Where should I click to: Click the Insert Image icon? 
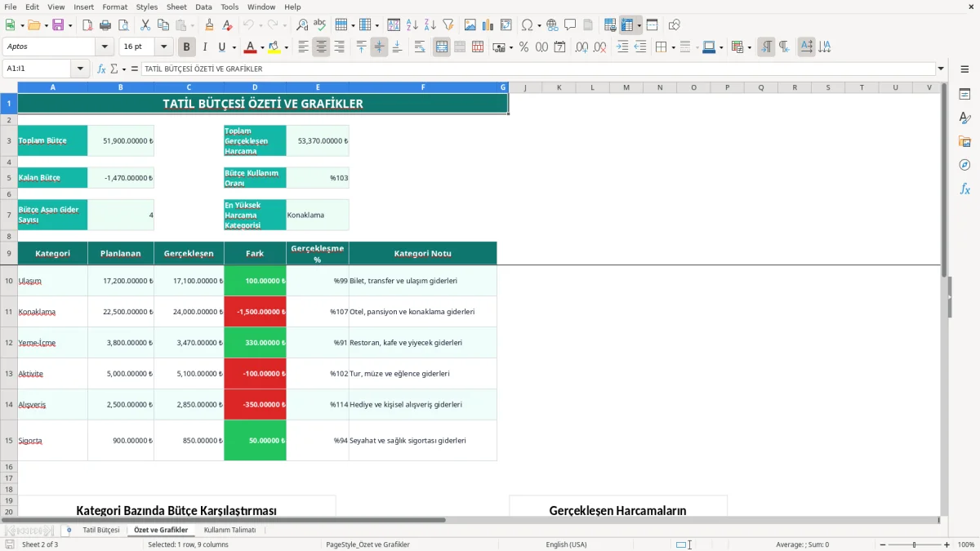pyautogui.click(x=470, y=25)
